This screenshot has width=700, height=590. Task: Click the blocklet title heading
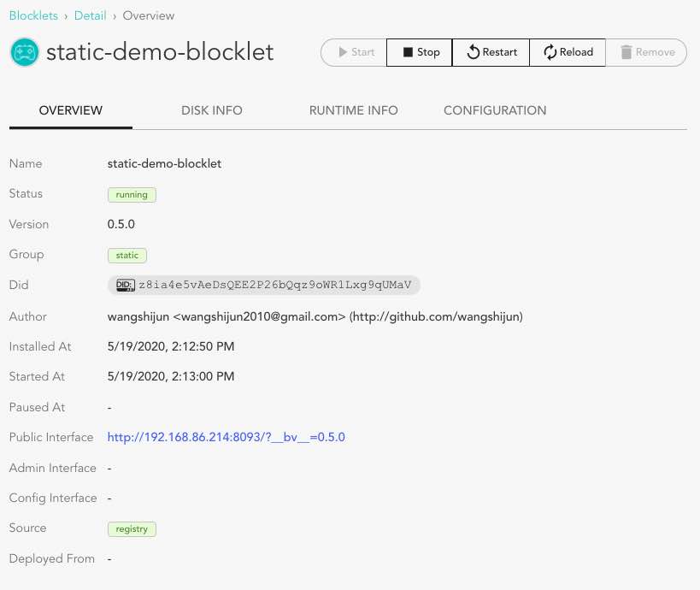(x=159, y=52)
